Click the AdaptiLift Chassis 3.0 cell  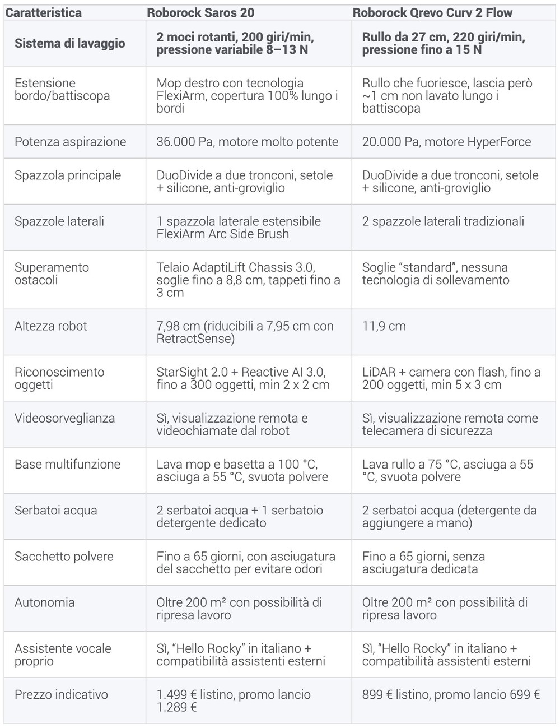click(x=248, y=280)
